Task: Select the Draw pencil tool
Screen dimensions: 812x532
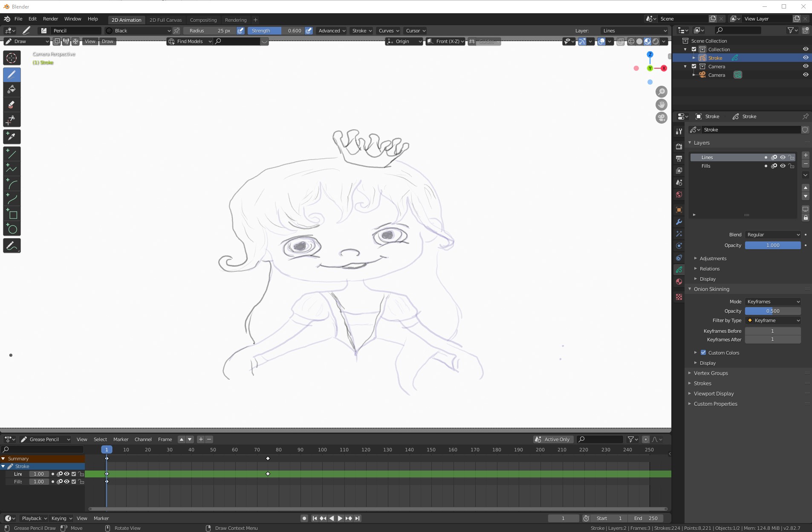Action: coord(12,75)
